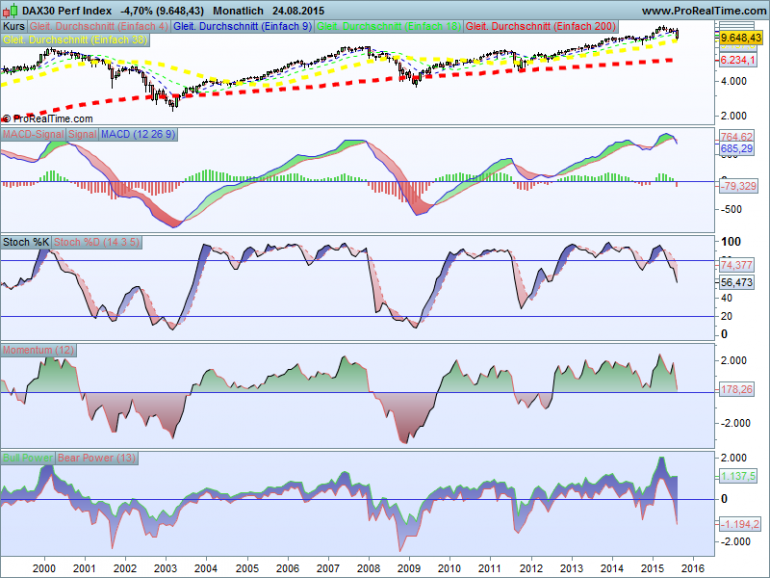Click the 4.000 price axis label
This screenshot has width=770, height=578.
coord(734,82)
